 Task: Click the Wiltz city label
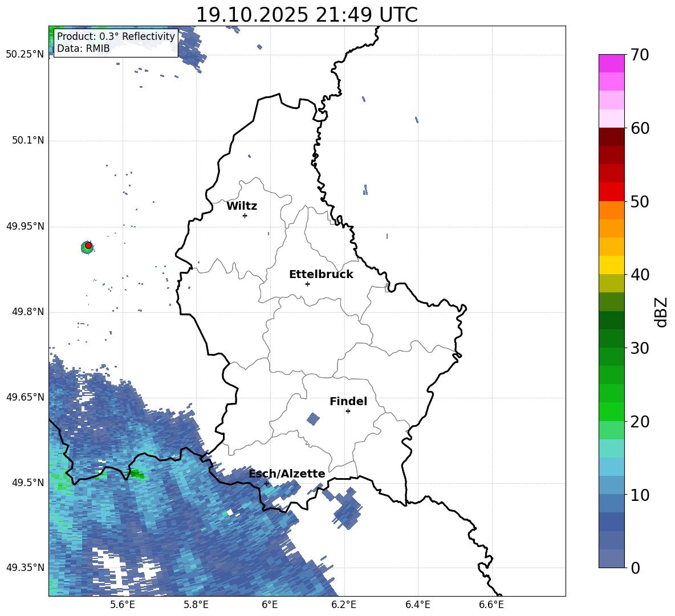tap(242, 206)
